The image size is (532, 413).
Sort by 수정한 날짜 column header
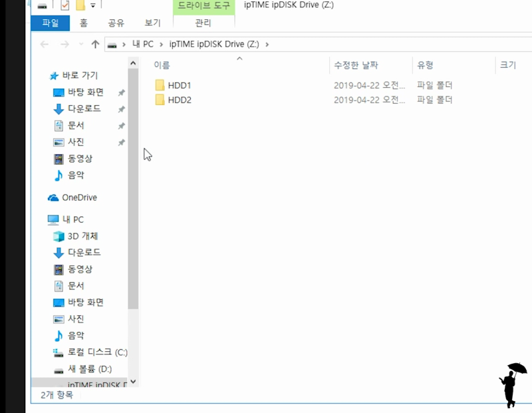(x=356, y=65)
